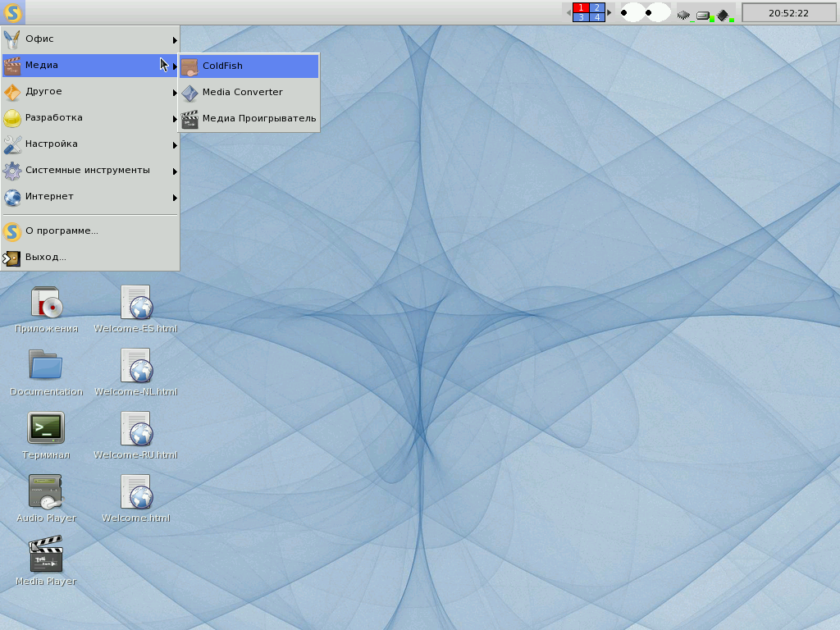Open ColdFish from the Media submenu

pos(222,66)
